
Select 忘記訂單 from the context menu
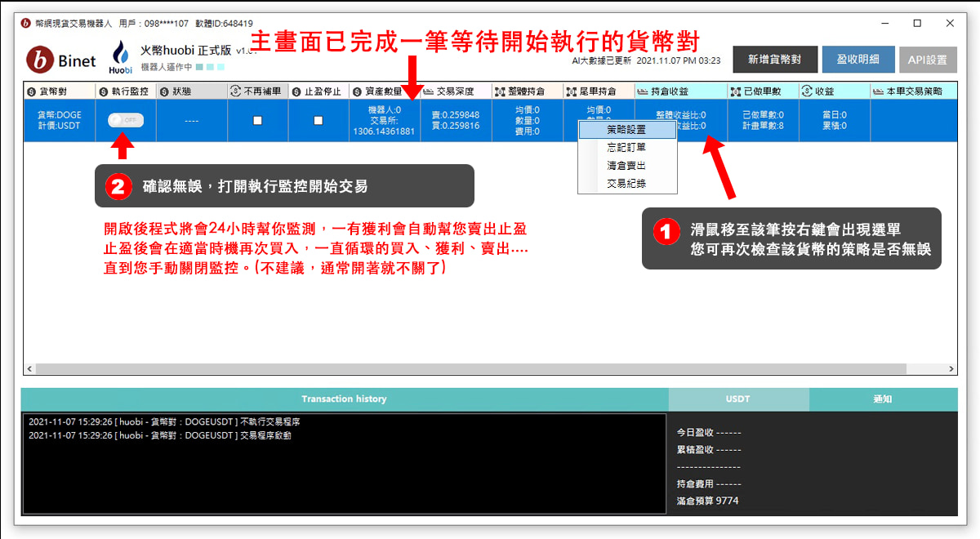627,148
